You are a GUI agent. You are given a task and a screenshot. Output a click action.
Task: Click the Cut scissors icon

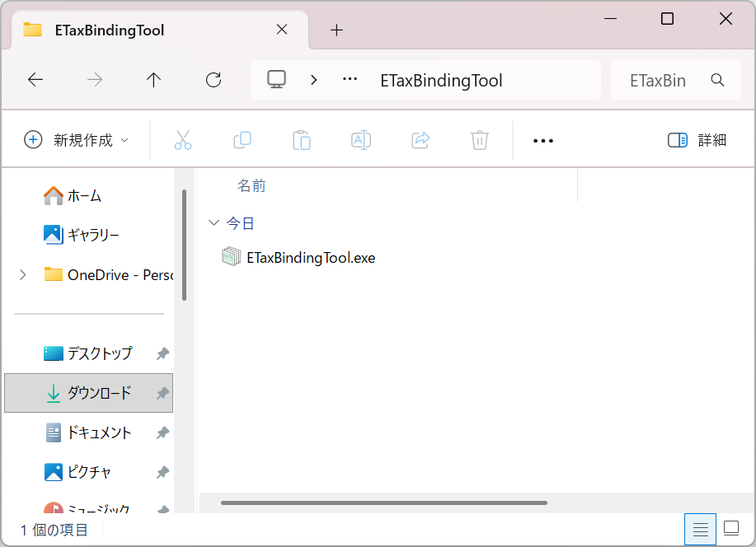coord(183,140)
